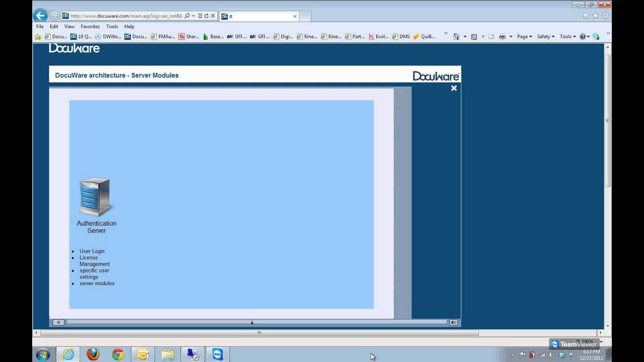Open the File menu
644x362 pixels.
[40, 27]
